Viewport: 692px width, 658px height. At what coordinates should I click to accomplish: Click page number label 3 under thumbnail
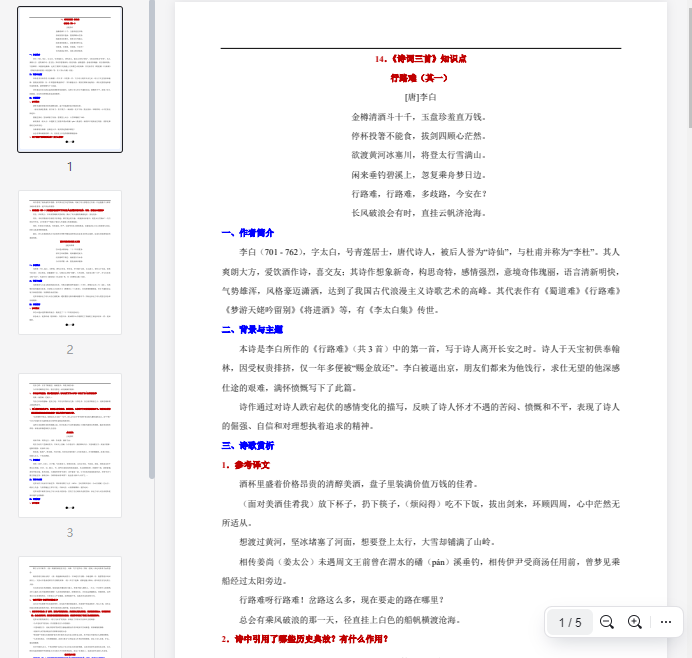pyautogui.click(x=70, y=532)
